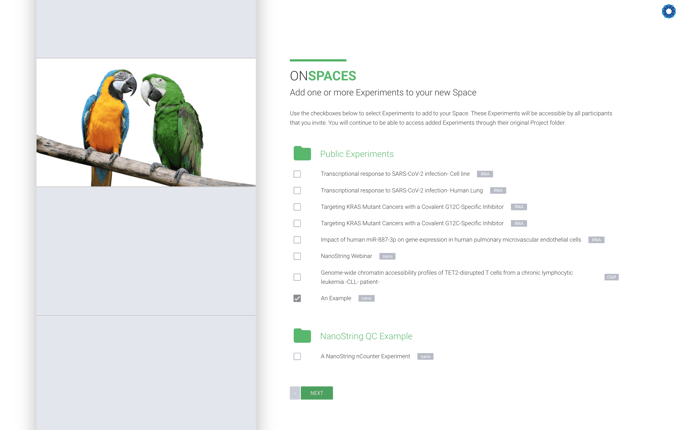Open the Public Experiments folder title

[357, 154]
